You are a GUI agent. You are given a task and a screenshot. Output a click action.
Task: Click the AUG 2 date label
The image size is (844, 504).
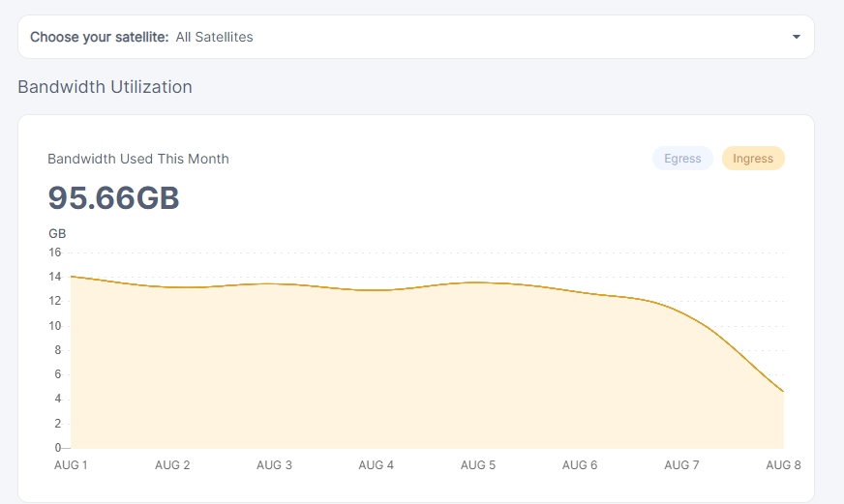(x=172, y=465)
